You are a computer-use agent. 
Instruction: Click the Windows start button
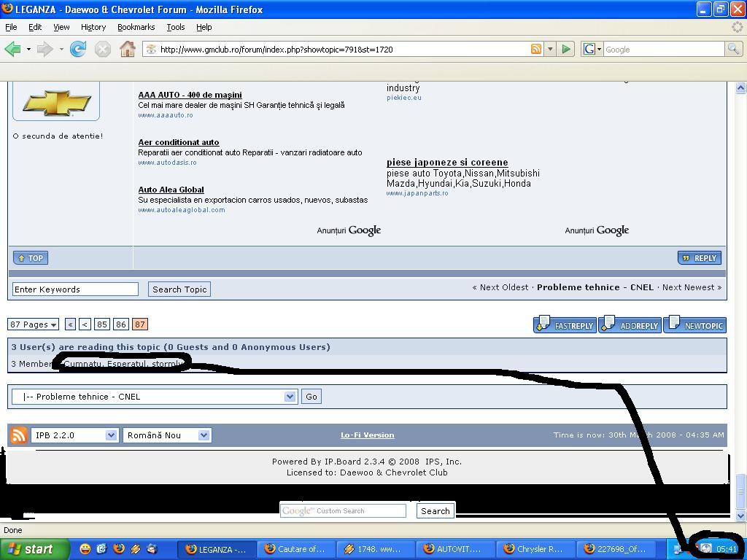coord(34,549)
